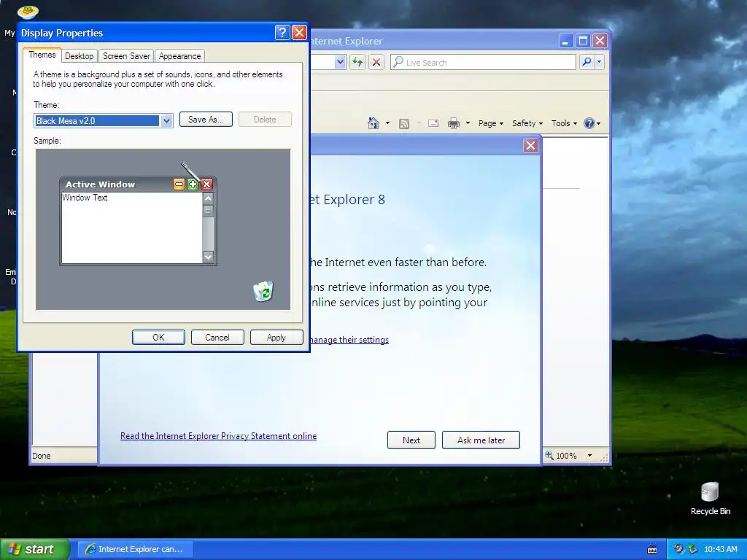
Task: Click Cancel in Display Properties
Action: [217, 337]
